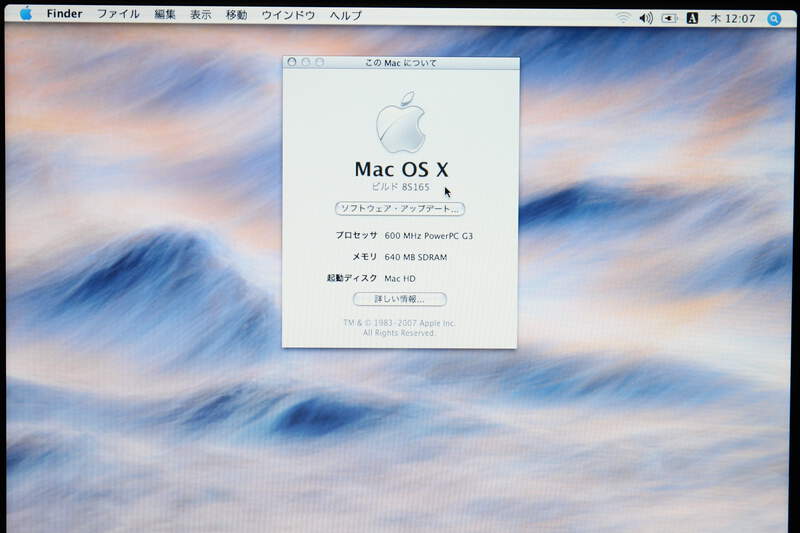This screenshot has height=533, width=800.
Task: Open the ウインドウ menu
Action: (288, 15)
